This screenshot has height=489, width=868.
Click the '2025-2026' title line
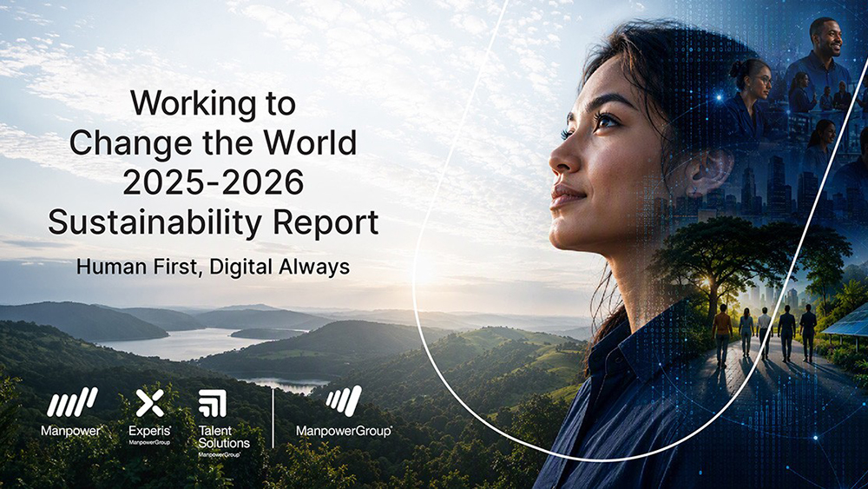[x=214, y=182]
